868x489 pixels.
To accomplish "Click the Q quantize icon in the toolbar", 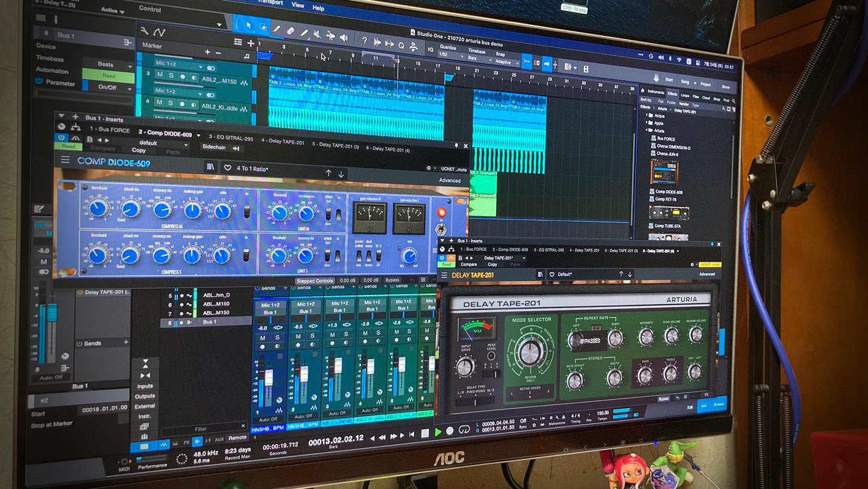I will (401, 45).
